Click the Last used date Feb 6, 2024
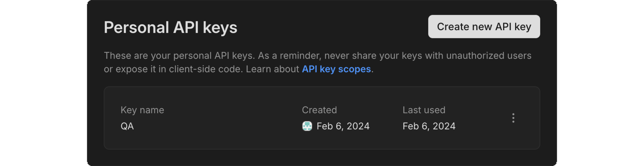This screenshot has width=644, height=166. click(x=429, y=126)
